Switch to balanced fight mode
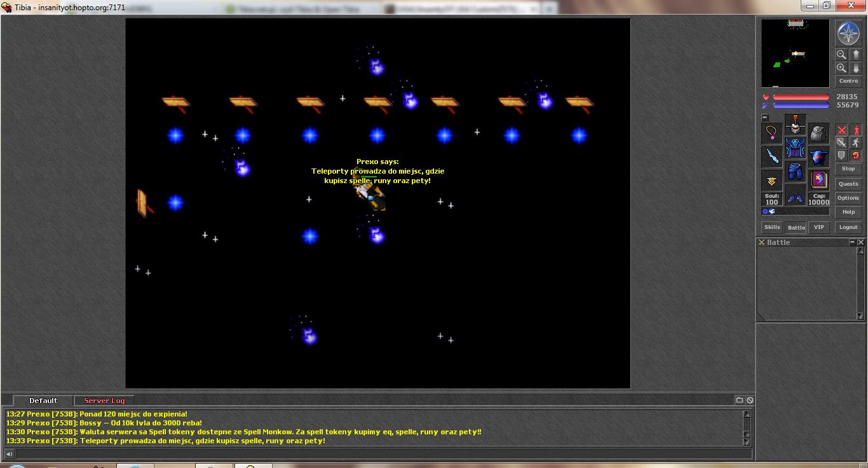Screen dimensions: 868x468 pos(841,142)
